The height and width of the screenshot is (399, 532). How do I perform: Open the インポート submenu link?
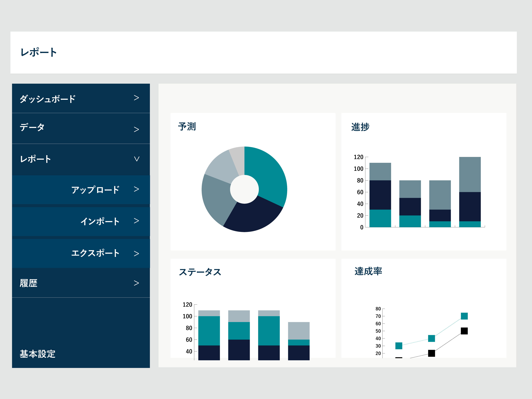(x=100, y=221)
